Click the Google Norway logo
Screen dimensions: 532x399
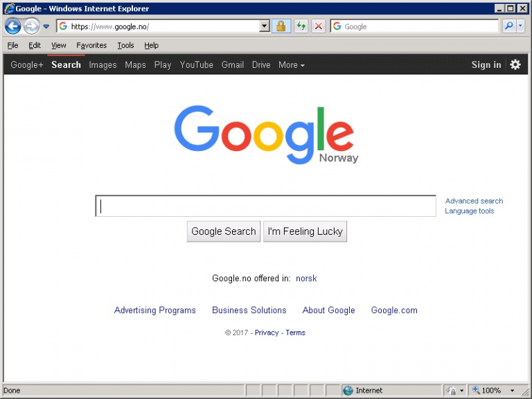[x=266, y=134]
